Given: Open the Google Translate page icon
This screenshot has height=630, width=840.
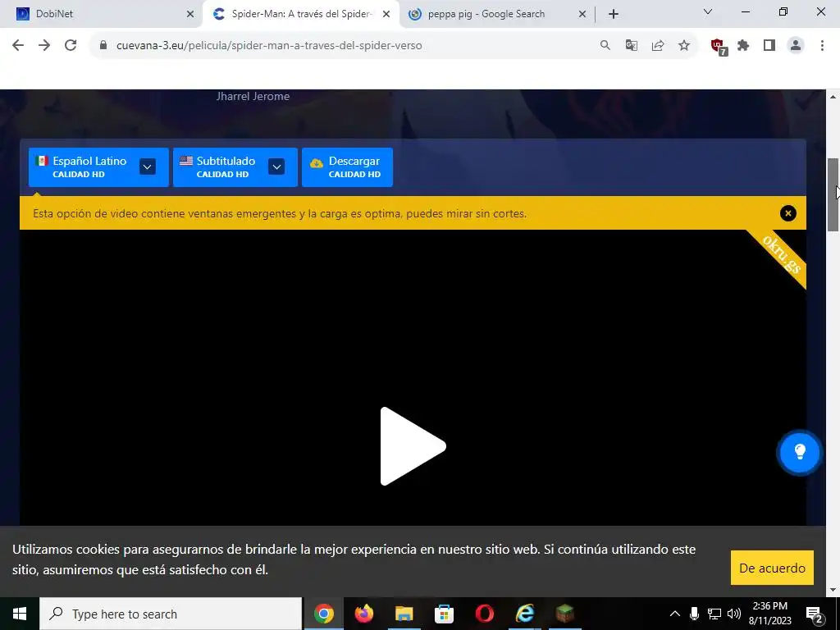Looking at the screenshot, I should pyautogui.click(x=632, y=46).
